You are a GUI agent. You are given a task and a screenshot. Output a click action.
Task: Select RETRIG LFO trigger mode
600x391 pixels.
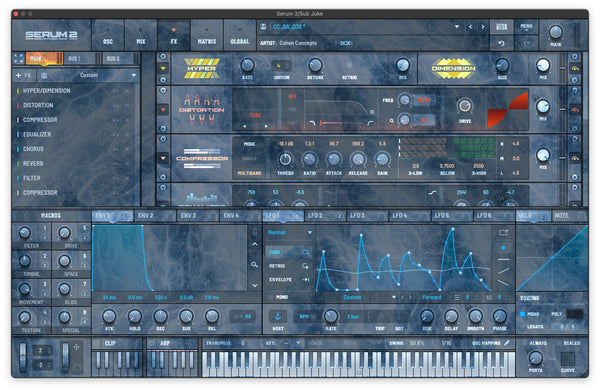(288, 266)
